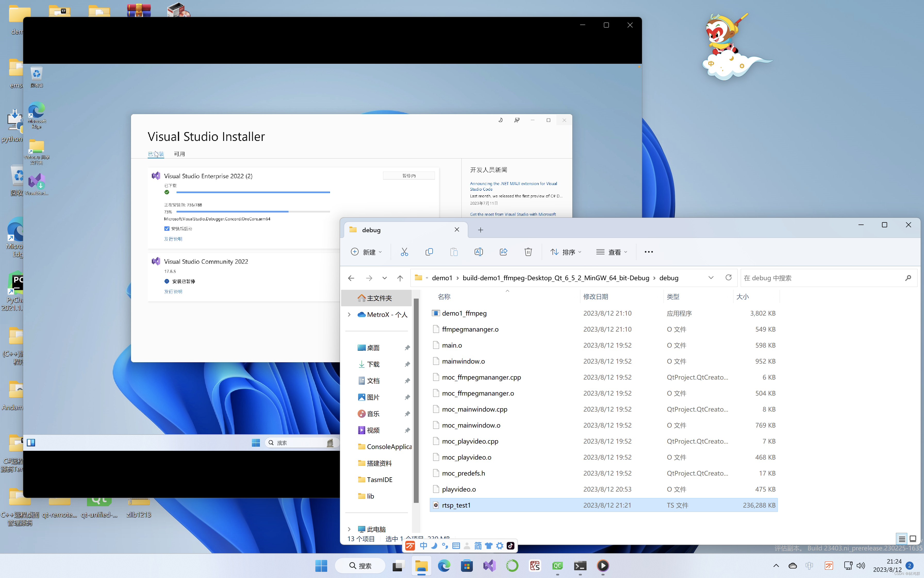Click the Rename icon in Explorer toolbar
924x578 pixels.
pyautogui.click(x=478, y=252)
